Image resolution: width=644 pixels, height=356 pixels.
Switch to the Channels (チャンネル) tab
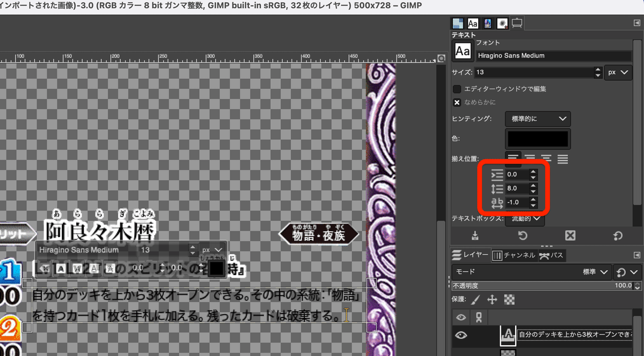514,255
